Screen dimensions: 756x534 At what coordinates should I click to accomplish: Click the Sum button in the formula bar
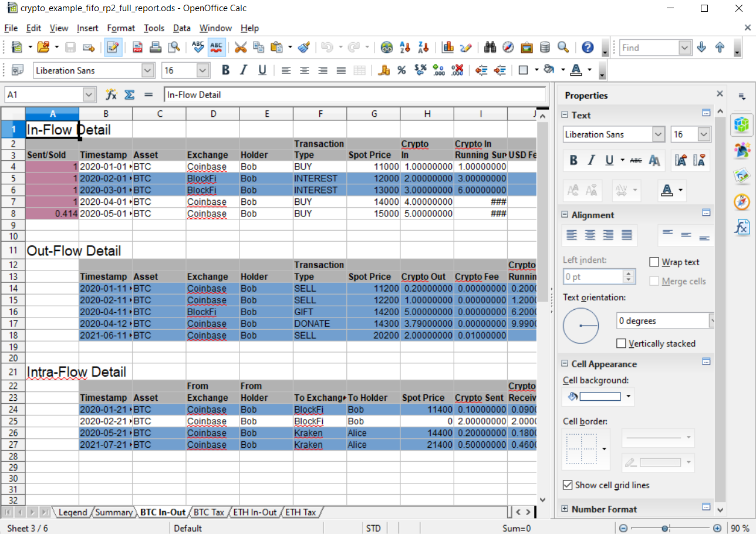click(x=129, y=94)
